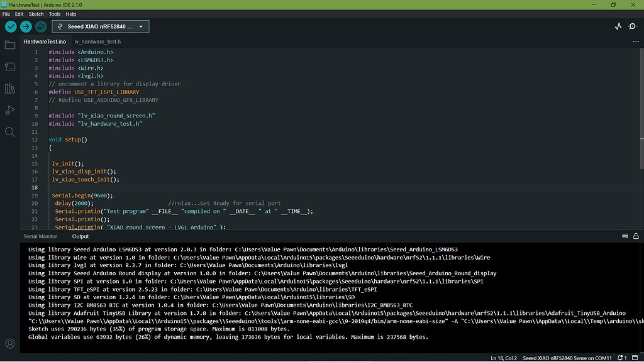This screenshot has width=644, height=362.
Task: Click the account profile icon
Action: (x=10, y=343)
